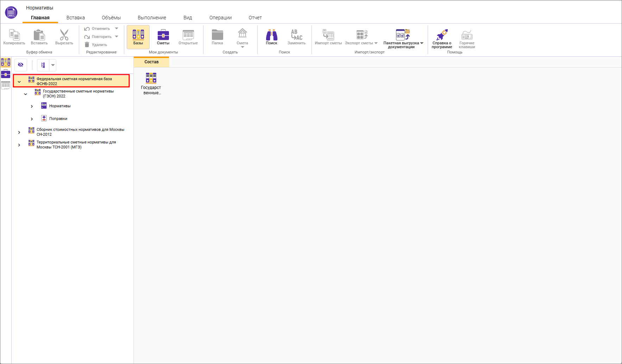622x364 pixels.
Task: Open the Операции ribbon tab
Action: 220,18
